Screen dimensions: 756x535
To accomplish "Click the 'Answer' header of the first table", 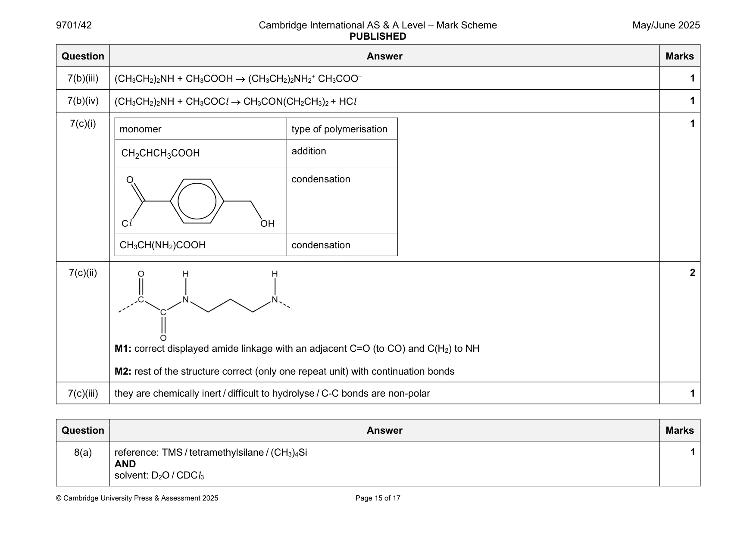I will [384, 56].
